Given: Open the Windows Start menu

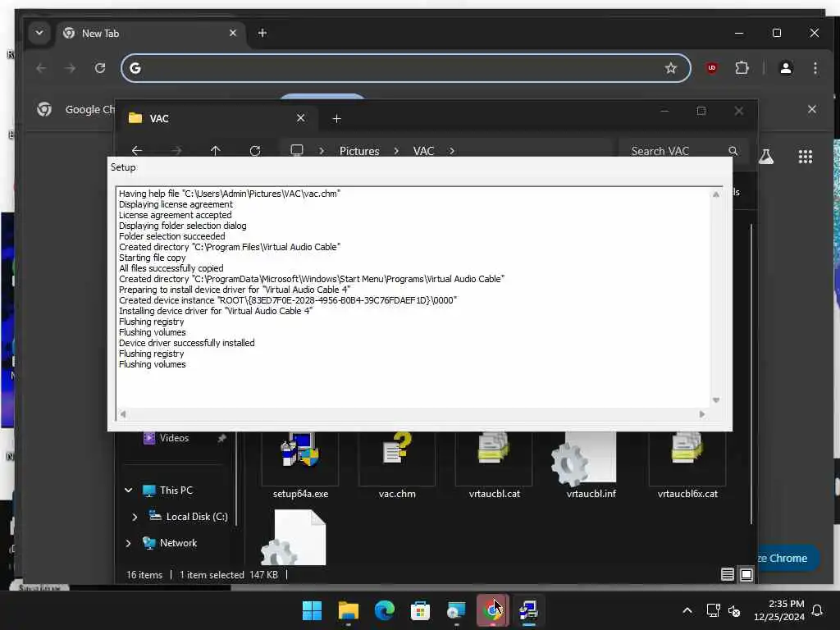Looking at the screenshot, I should coord(312,610).
